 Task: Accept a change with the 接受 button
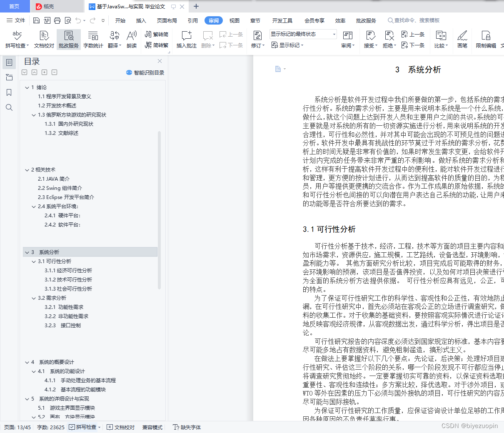tap(370, 40)
